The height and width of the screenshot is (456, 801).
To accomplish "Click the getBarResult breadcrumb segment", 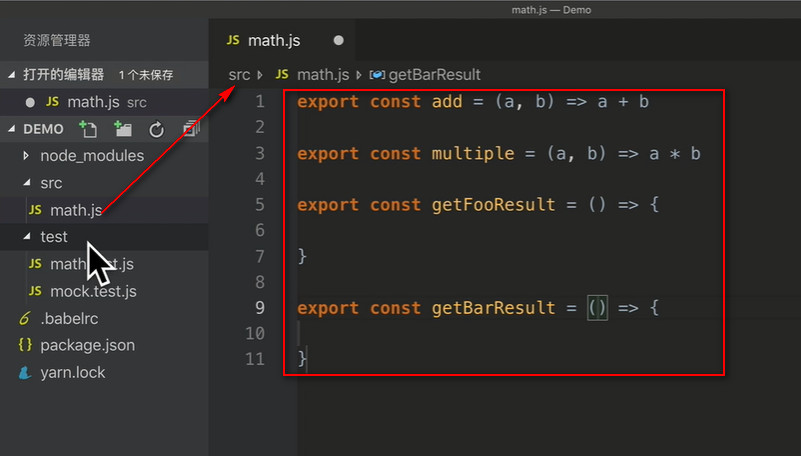I will pos(434,75).
